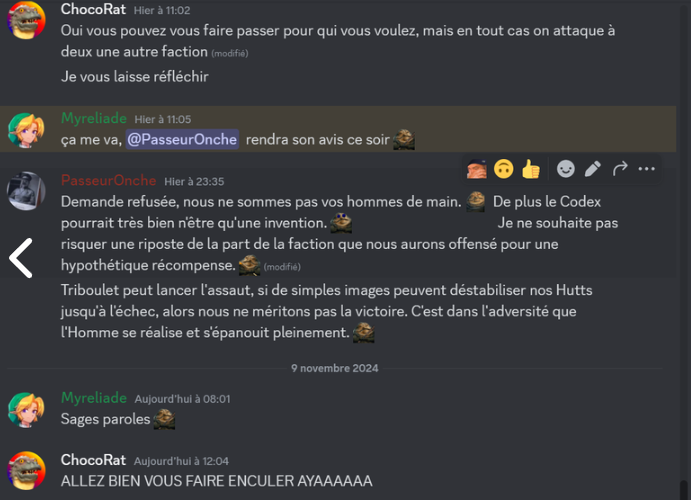React with the thumbs up emoji

coord(531,169)
